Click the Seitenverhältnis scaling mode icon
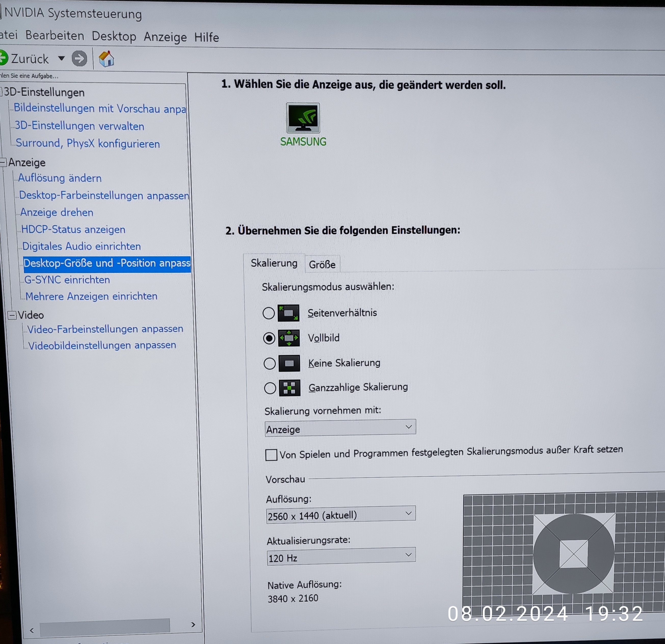Viewport: 665px width, 644px height. [288, 313]
